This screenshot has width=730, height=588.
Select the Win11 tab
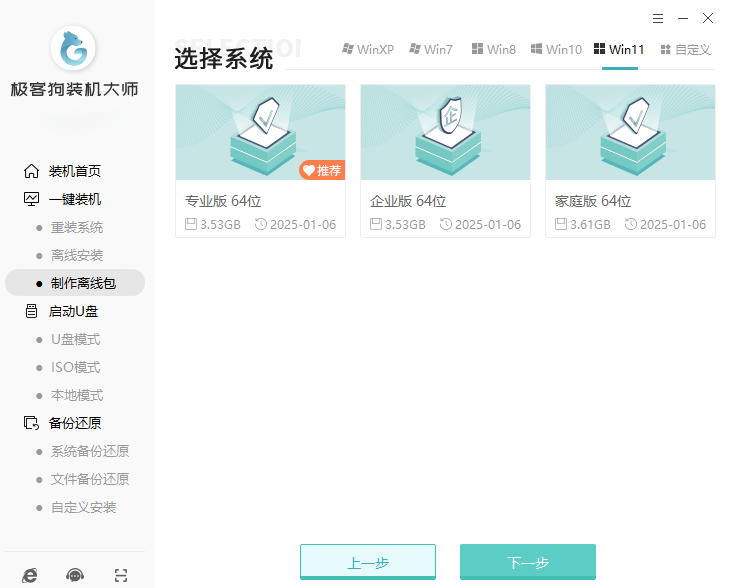[x=619, y=49]
